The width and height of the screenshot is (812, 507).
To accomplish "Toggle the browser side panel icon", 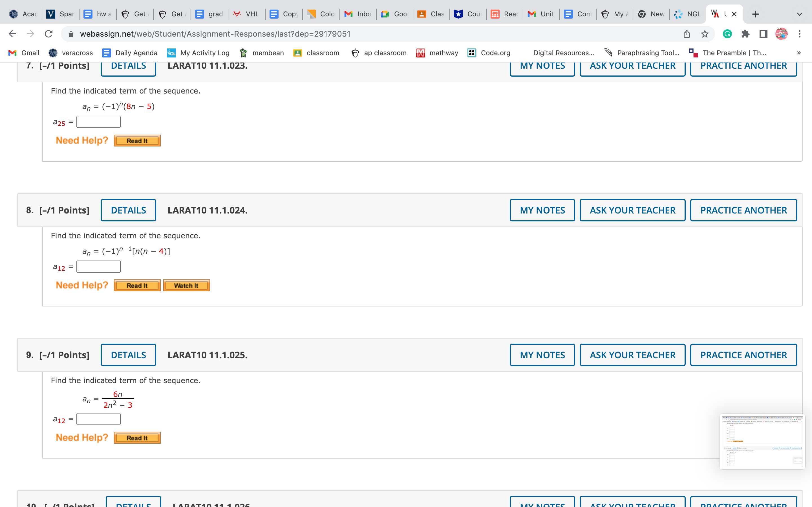I will [763, 34].
